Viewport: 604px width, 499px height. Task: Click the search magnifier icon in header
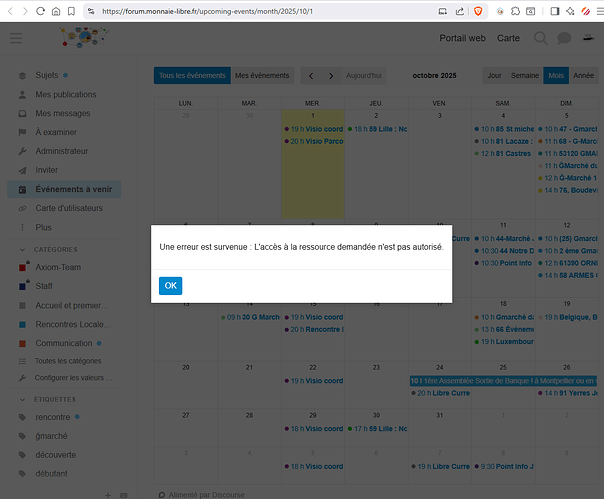pyautogui.click(x=540, y=38)
